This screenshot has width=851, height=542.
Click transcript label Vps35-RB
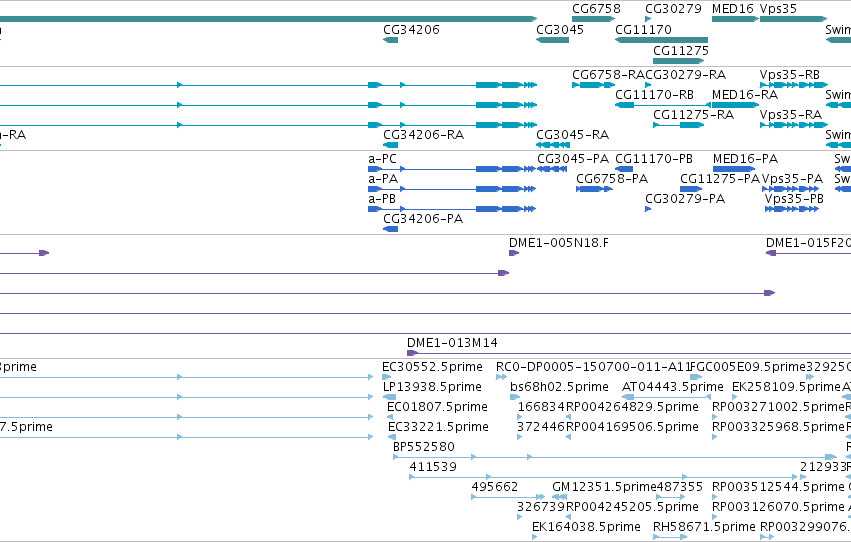click(x=790, y=75)
